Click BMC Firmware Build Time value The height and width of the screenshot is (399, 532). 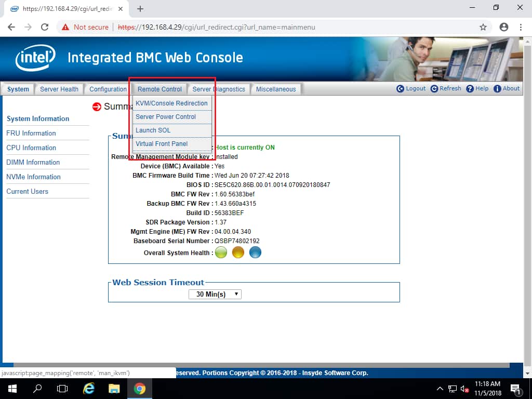252,176
